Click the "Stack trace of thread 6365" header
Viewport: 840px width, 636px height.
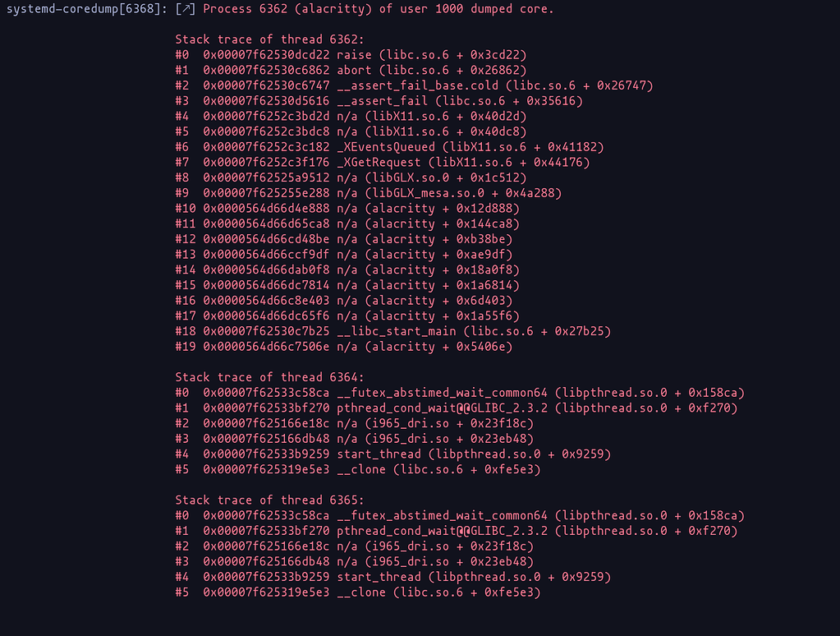[269, 500]
